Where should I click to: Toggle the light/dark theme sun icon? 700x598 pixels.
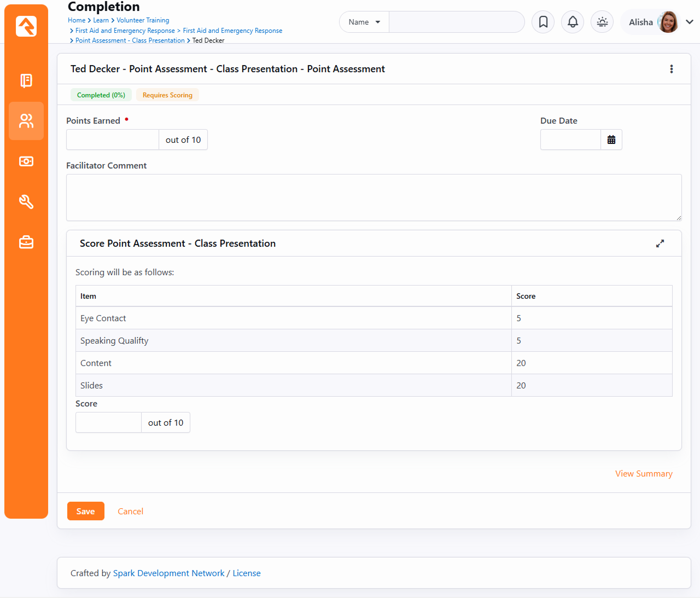pyautogui.click(x=602, y=22)
